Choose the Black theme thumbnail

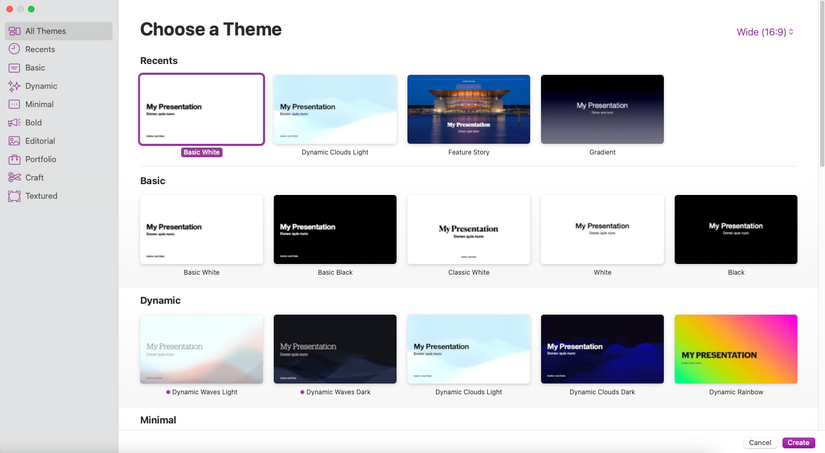736,229
